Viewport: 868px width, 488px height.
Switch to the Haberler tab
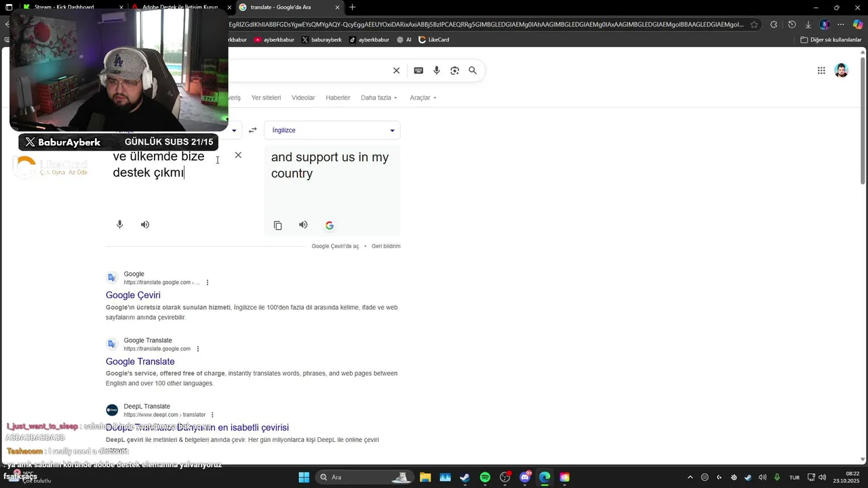(338, 98)
